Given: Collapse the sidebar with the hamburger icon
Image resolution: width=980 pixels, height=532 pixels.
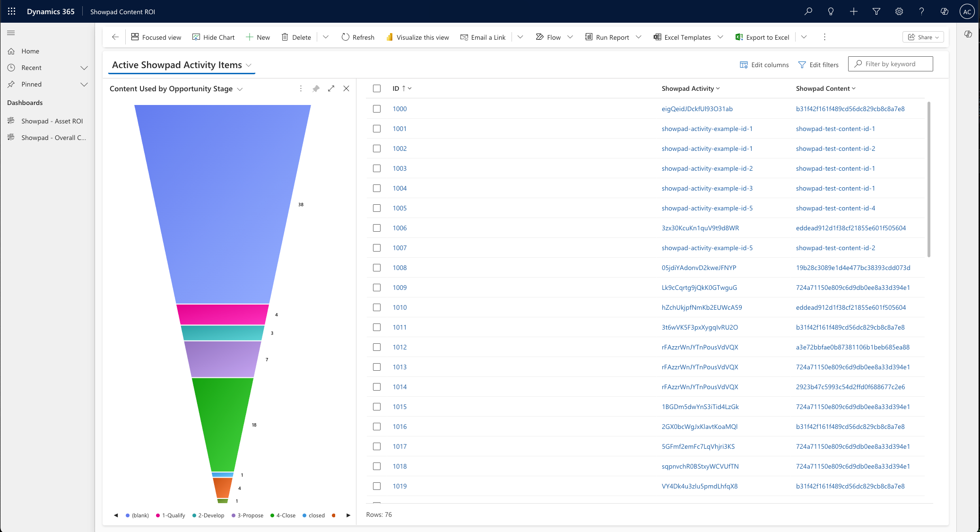Looking at the screenshot, I should [x=11, y=33].
